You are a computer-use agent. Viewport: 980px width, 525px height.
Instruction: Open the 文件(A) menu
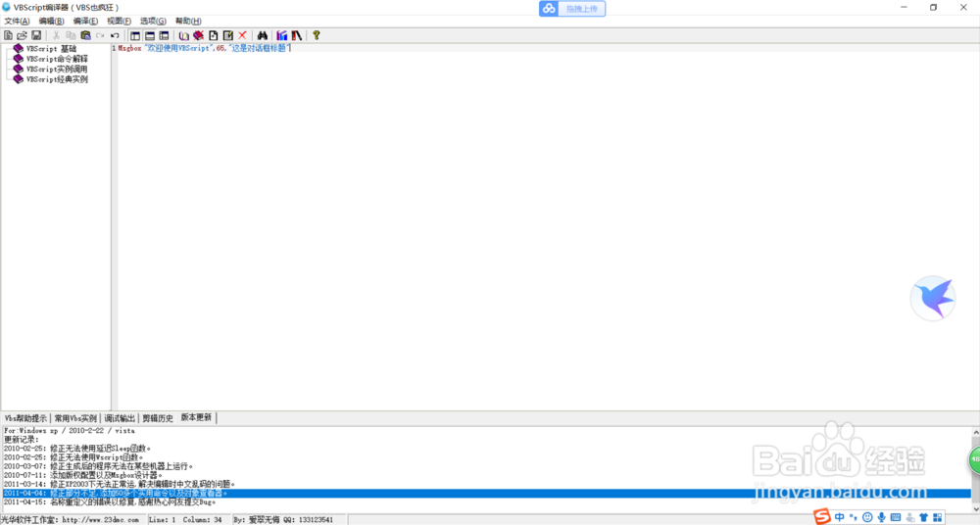click(x=17, y=22)
